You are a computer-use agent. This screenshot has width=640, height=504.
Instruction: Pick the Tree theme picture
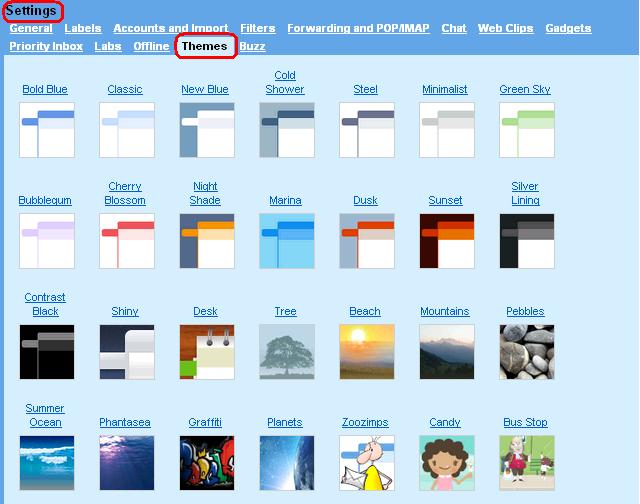[287, 352]
